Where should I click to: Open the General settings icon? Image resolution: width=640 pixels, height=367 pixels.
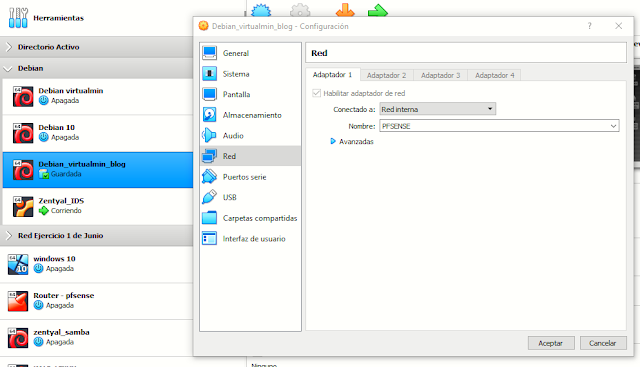point(209,53)
